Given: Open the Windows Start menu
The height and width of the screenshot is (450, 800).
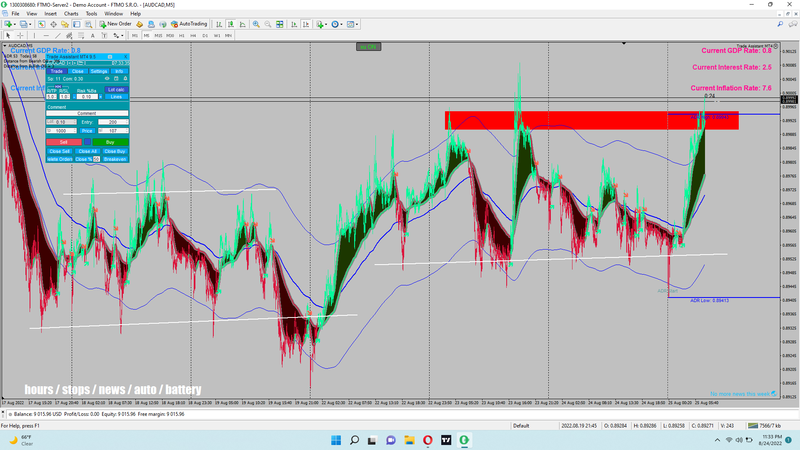Looking at the screenshot, I should tap(335, 440).
